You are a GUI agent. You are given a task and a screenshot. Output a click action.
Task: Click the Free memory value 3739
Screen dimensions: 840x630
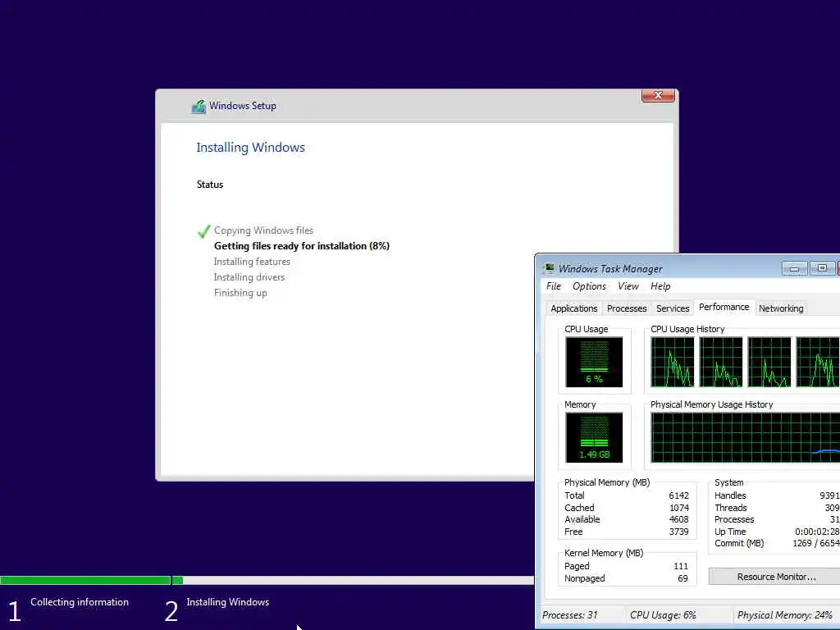click(x=678, y=532)
